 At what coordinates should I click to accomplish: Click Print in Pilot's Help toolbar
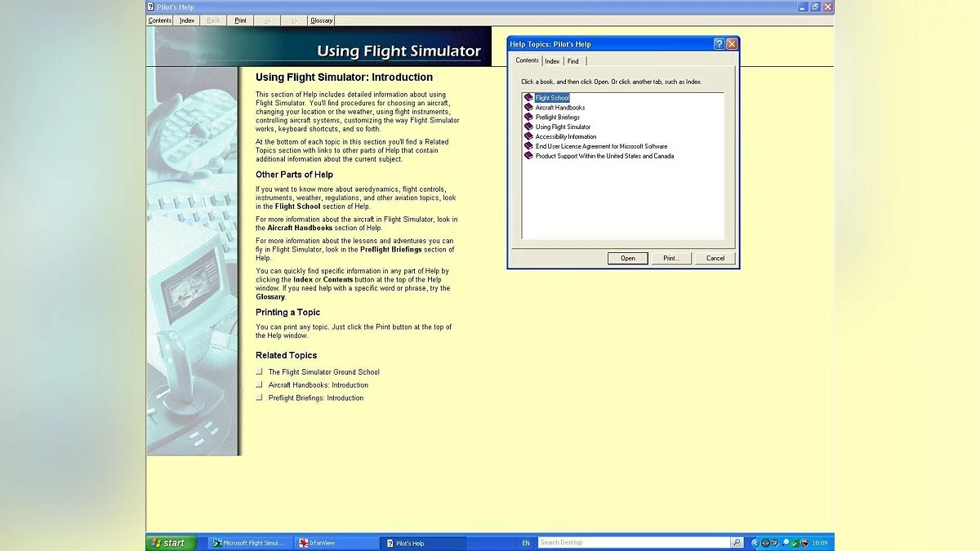click(240, 20)
